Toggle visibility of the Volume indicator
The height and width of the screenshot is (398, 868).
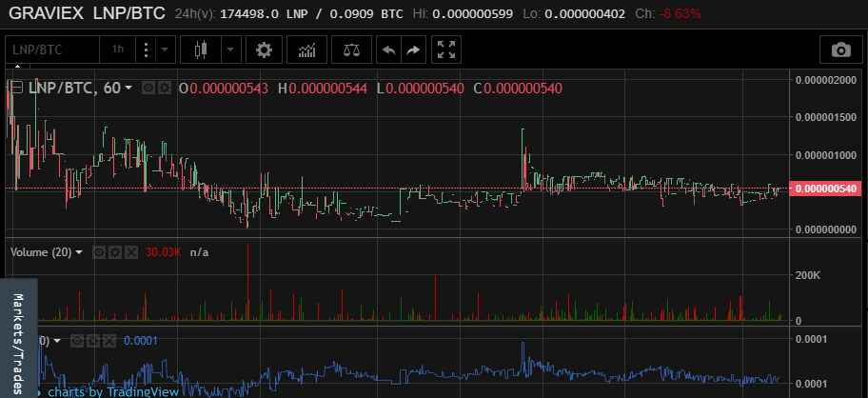[100, 252]
